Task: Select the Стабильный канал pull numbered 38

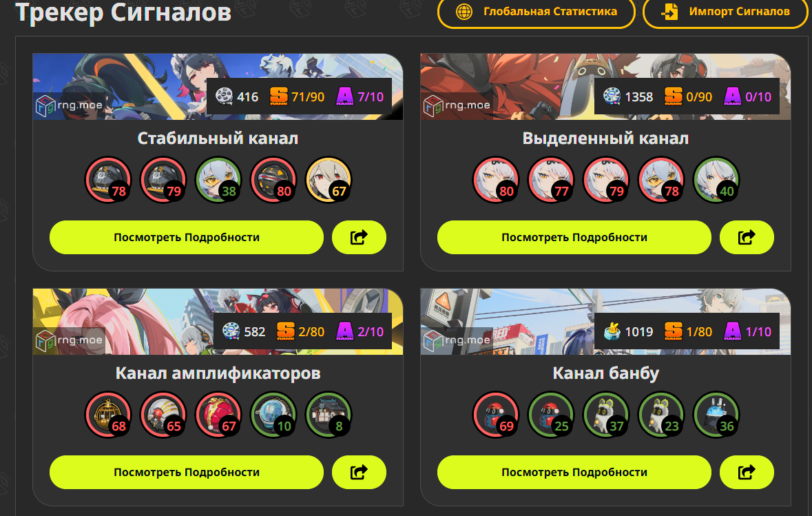Action: point(218,180)
